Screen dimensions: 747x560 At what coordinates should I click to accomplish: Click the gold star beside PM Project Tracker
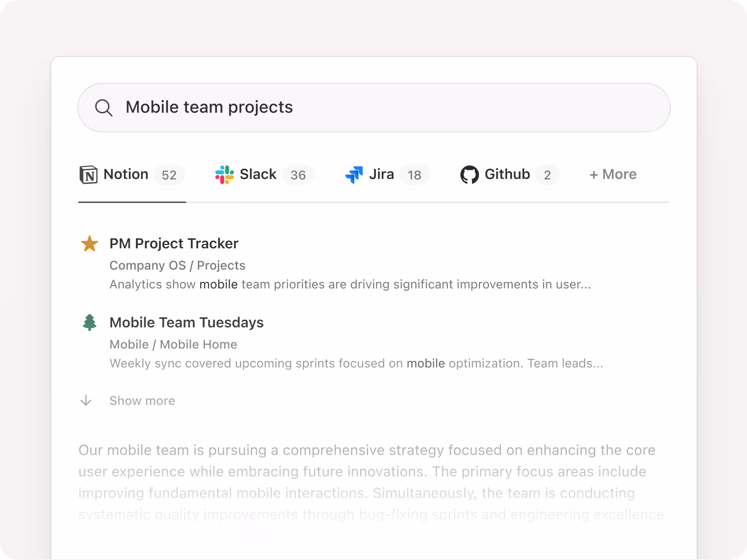[89, 244]
